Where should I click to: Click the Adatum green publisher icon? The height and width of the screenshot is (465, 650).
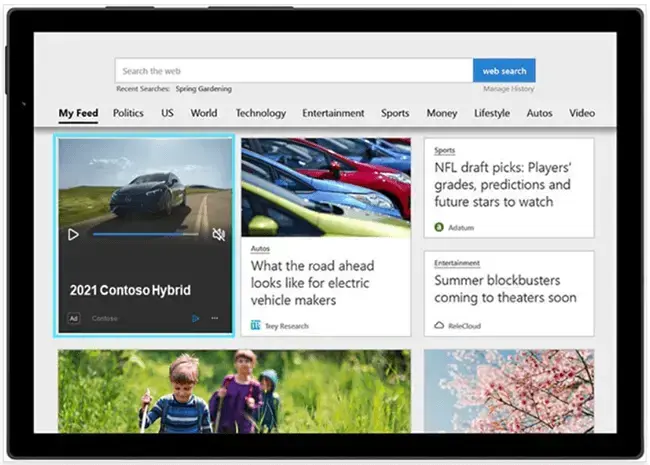pos(439,227)
